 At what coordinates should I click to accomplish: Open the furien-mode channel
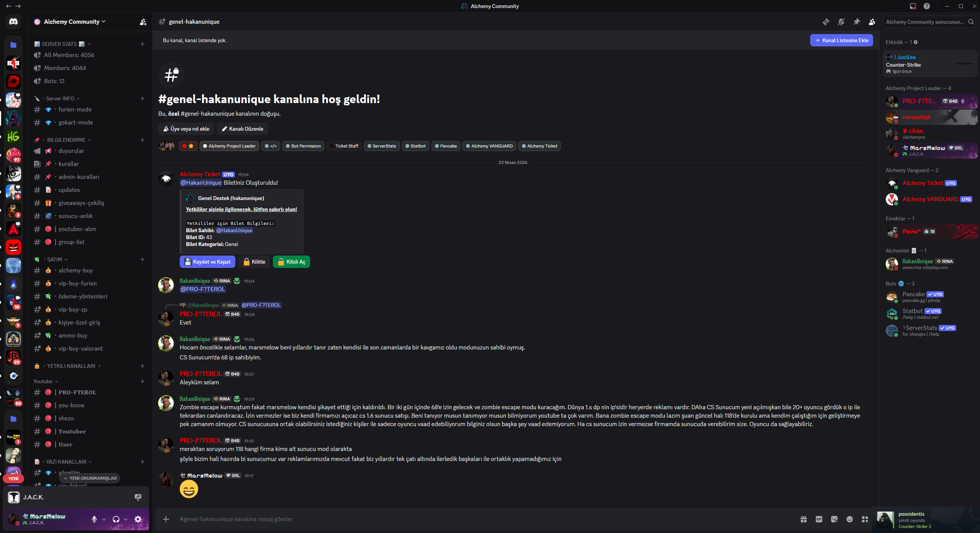pyautogui.click(x=89, y=110)
